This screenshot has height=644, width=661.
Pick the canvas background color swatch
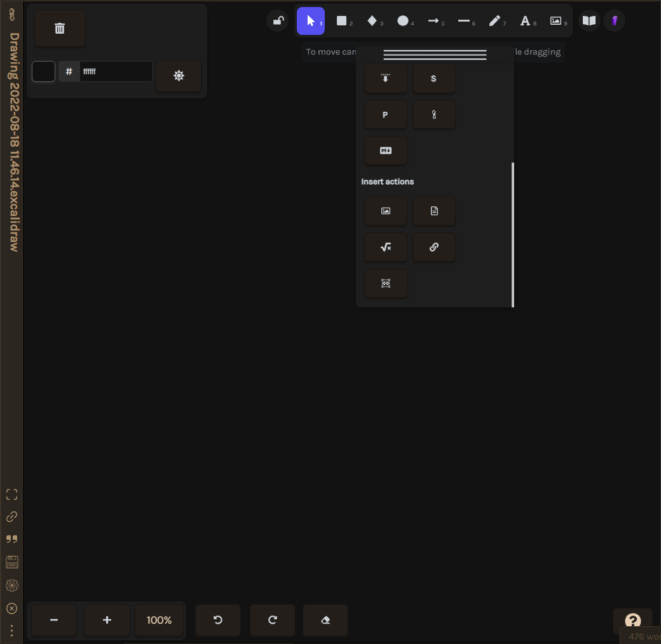[x=43, y=71]
